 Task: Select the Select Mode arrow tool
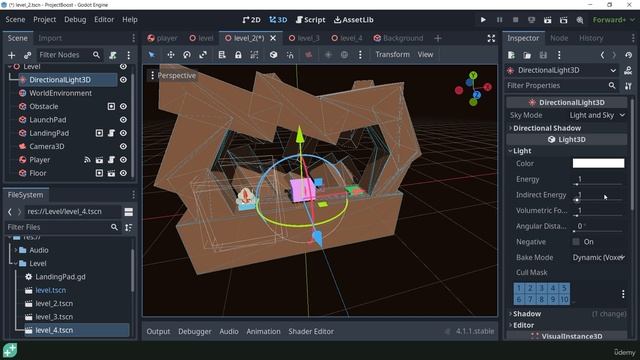click(x=151, y=54)
